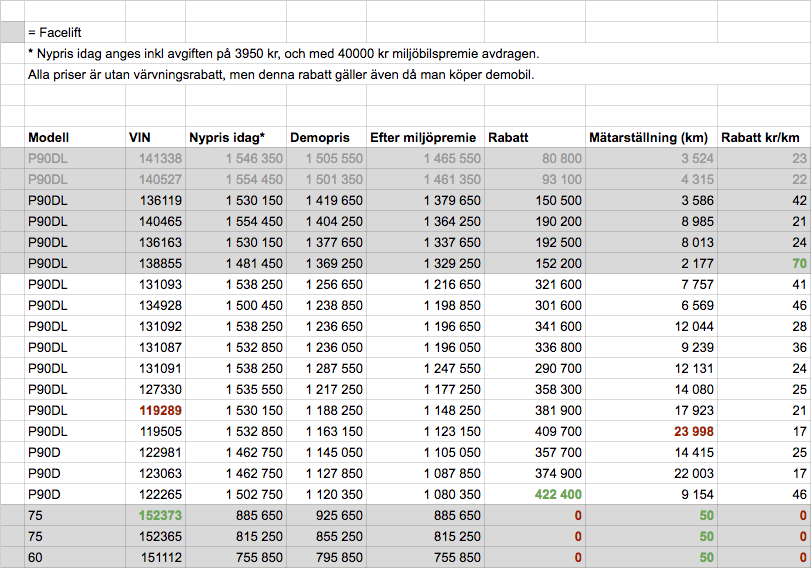Click the 'Demopris' header cell

point(326,137)
